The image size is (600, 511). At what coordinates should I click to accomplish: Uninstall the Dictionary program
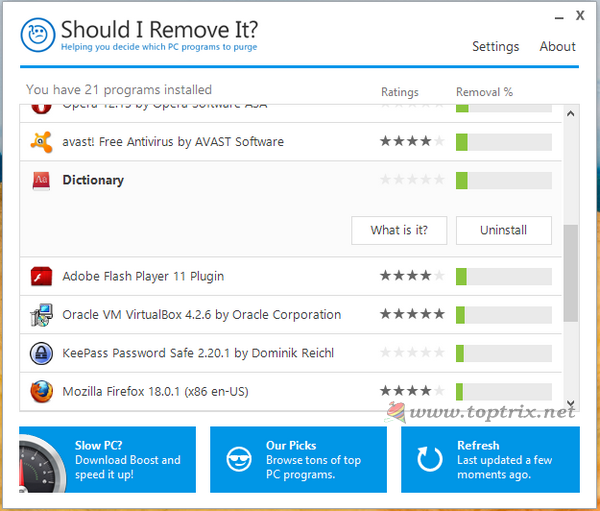tap(504, 230)
